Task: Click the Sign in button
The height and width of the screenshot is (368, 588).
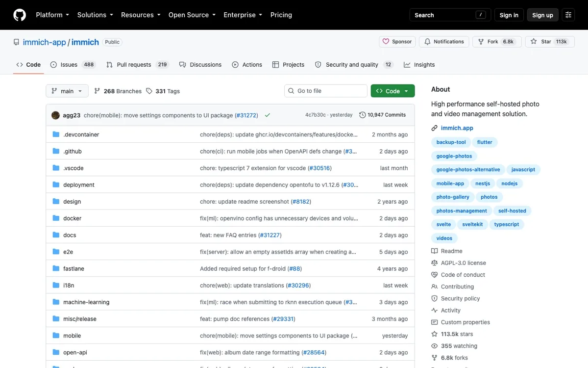Action: [x=509, y=15]
